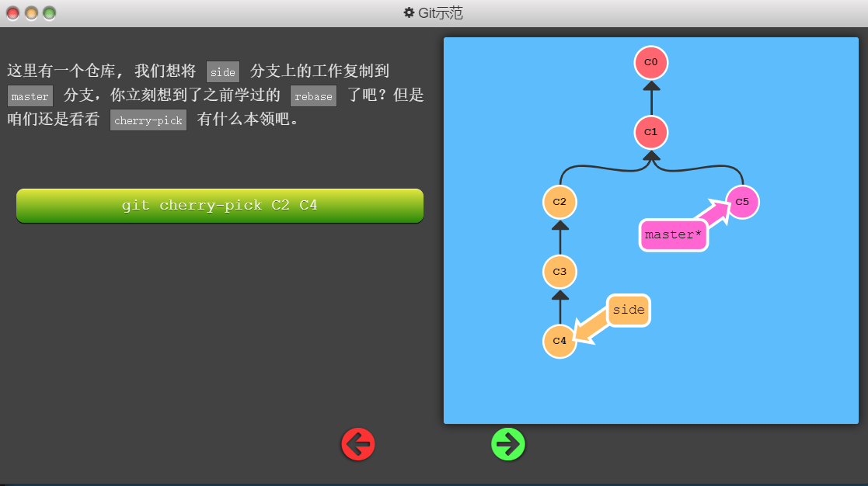Click the orange C2 commit node

(559, 202)
